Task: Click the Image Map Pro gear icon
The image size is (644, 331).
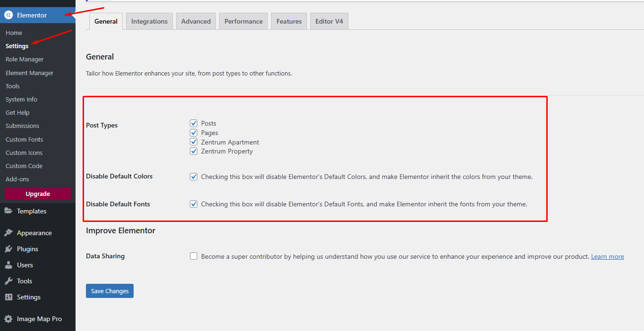Action: [x=8, y=319]
